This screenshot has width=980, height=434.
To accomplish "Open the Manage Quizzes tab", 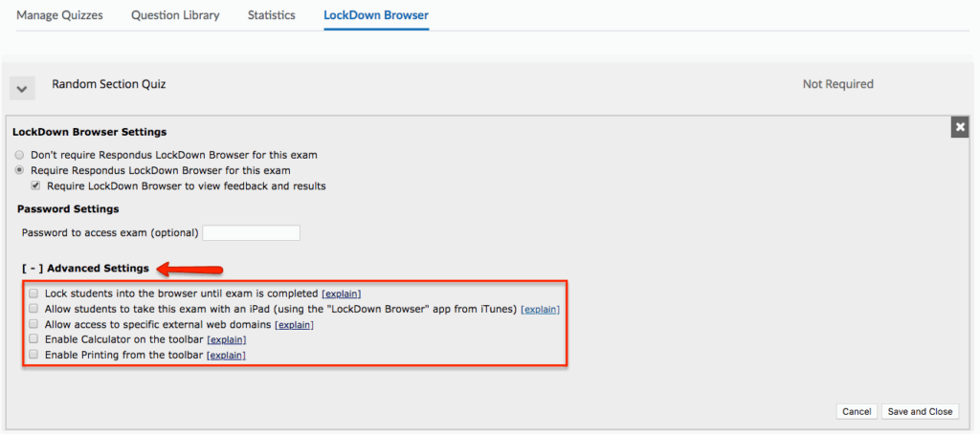I will pos(59,15).
